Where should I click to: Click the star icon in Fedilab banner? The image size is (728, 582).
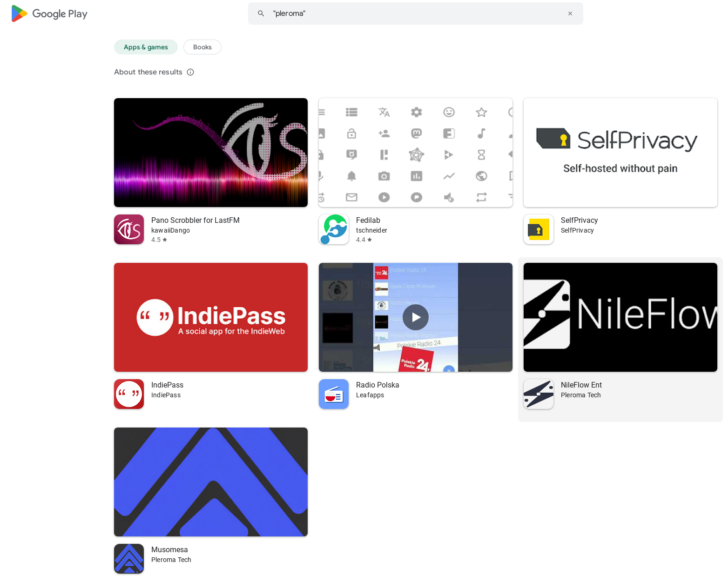click(x=481, y=112)
